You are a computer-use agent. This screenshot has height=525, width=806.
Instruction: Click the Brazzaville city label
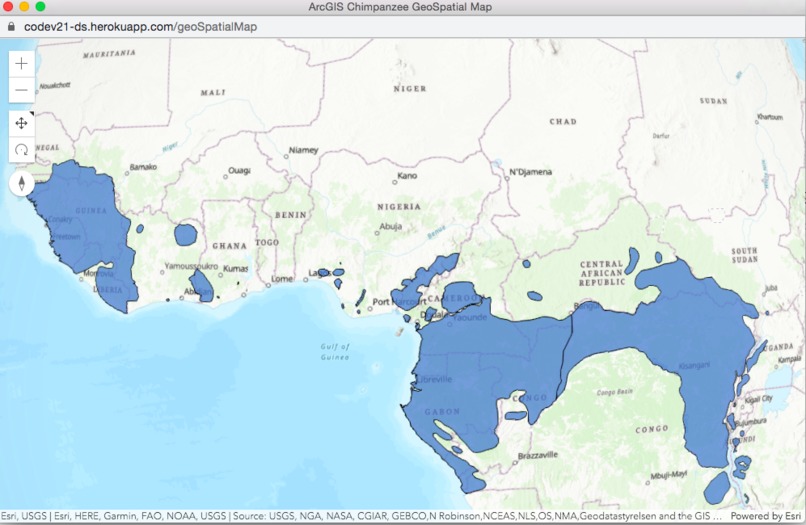[x=538, y=455]
